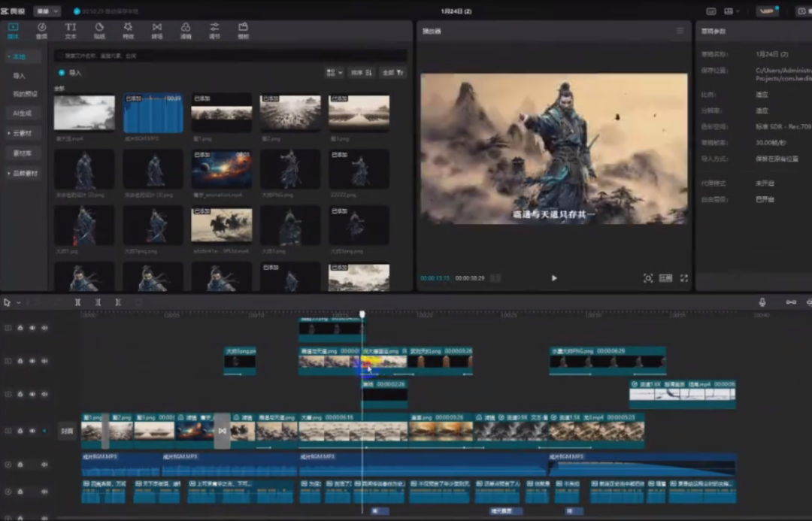Lock the topmost timeline track

pyautogui.click(x=20, y=328)
